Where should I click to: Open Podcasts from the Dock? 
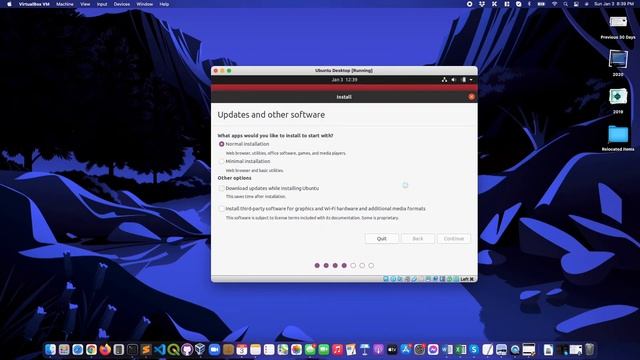click(x=378, y=349)
